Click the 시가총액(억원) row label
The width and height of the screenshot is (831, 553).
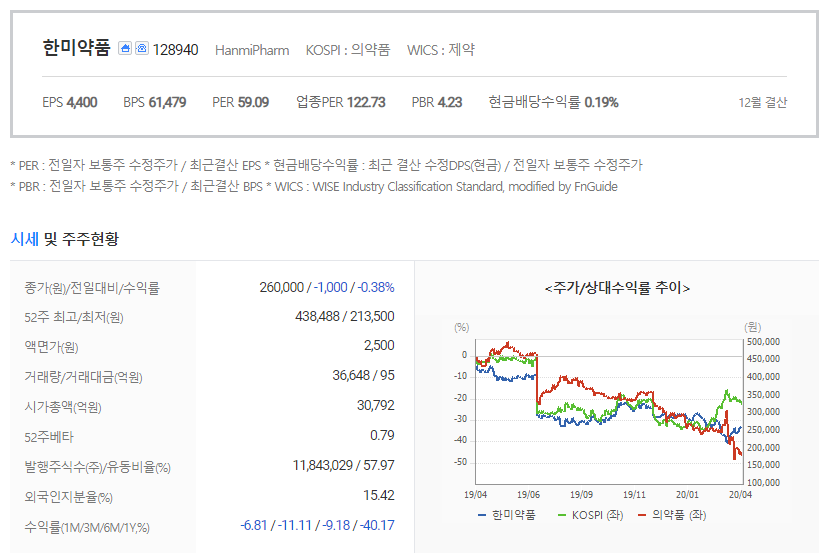pyautogui.click(x=63, y=407)
